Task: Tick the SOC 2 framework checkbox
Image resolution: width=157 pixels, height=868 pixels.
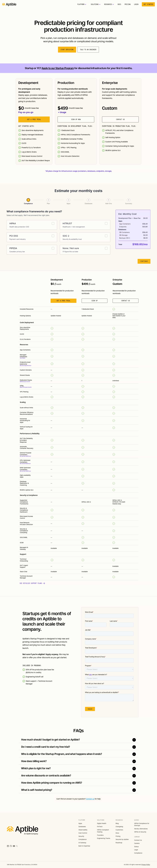Action: (106, 236)
